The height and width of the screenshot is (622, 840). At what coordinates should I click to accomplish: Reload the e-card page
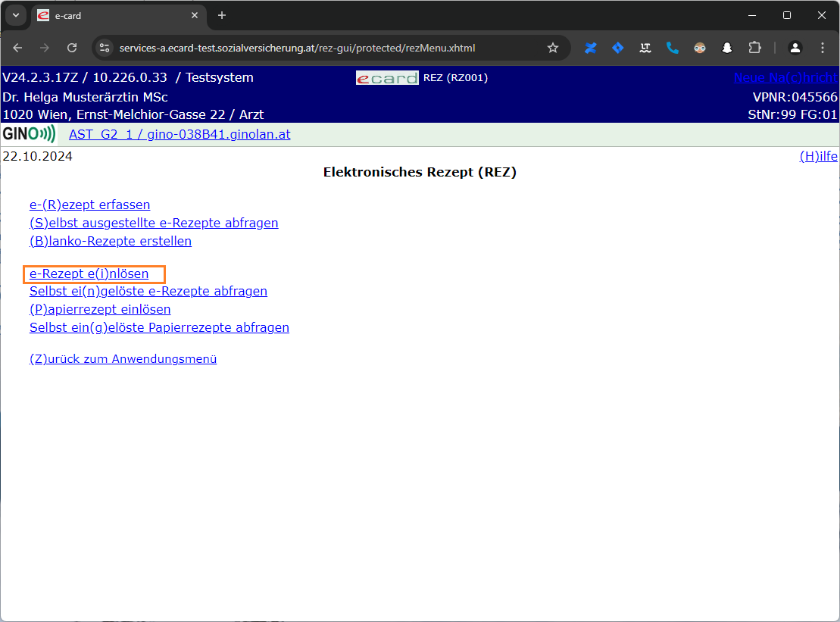(72, 48)
